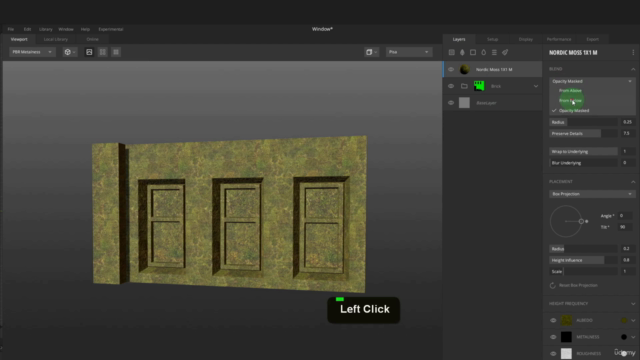Click the Tilt value field

626,227
